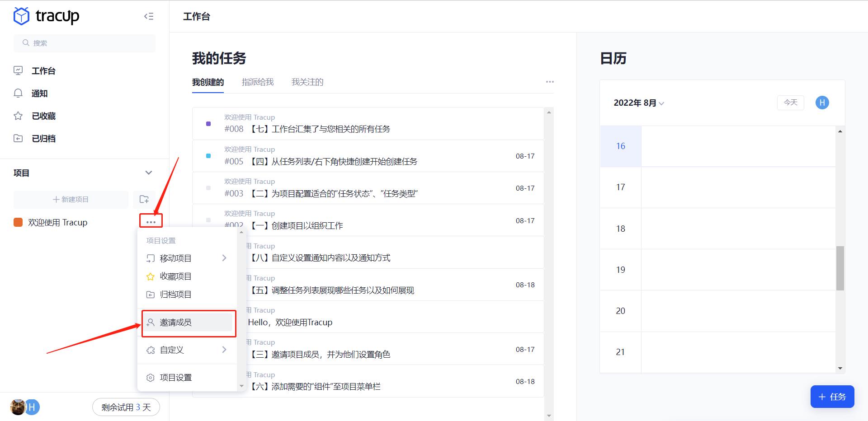
Task: Open the project three-dots more menu
Action: click(151, 222)
